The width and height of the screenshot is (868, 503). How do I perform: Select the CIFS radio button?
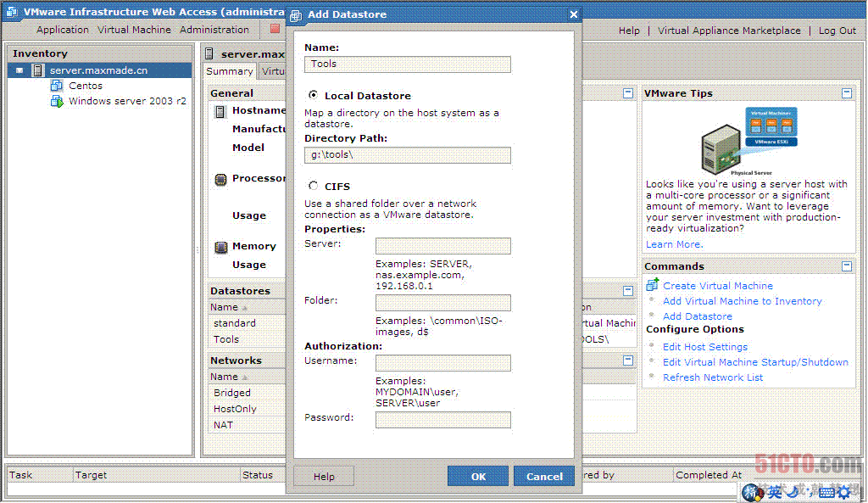tap(314, 186)
